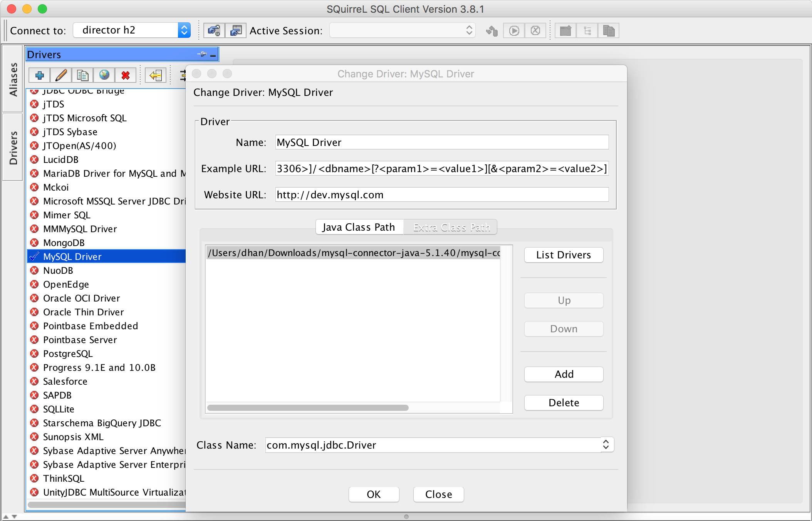The image size is (812, 521).
Task: Click the Website URL input field
Action: (442, 195)
